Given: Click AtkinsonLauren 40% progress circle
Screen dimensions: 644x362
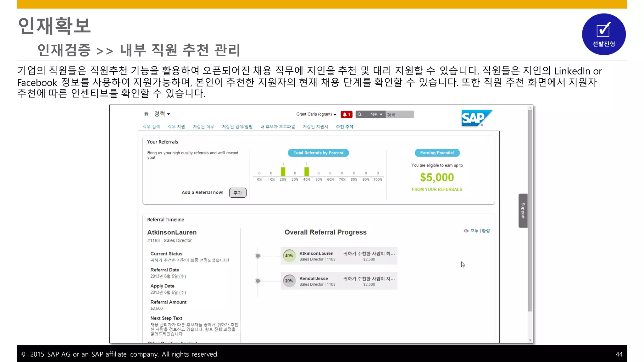Looking at the screenshot, I should click(289, 256).
